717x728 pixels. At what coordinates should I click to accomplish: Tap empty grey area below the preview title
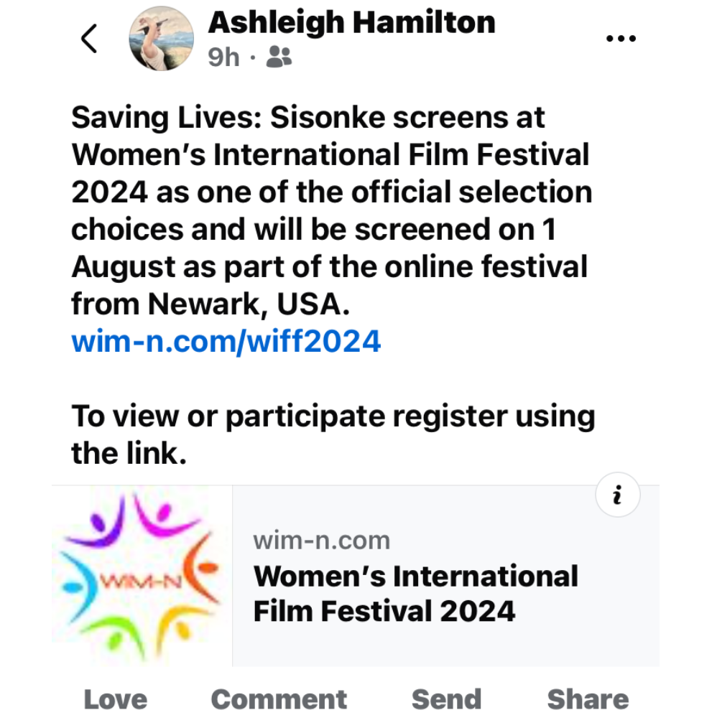[445, 646]
